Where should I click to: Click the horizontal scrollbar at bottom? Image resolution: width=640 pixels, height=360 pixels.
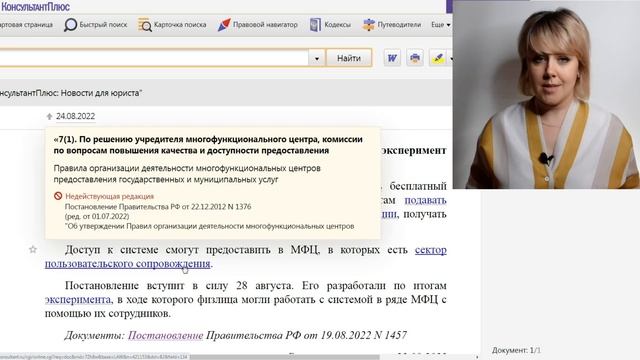click(x=284, y=357)
